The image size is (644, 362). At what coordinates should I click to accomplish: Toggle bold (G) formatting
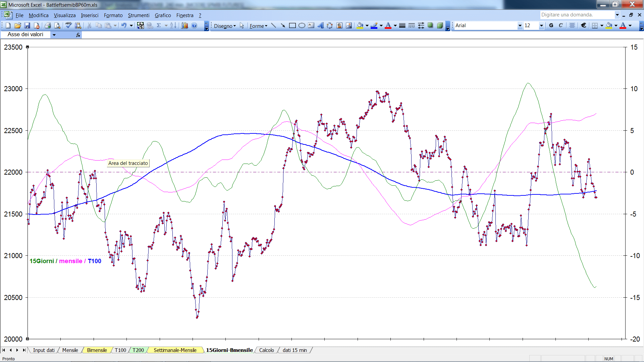pos(551,25)
